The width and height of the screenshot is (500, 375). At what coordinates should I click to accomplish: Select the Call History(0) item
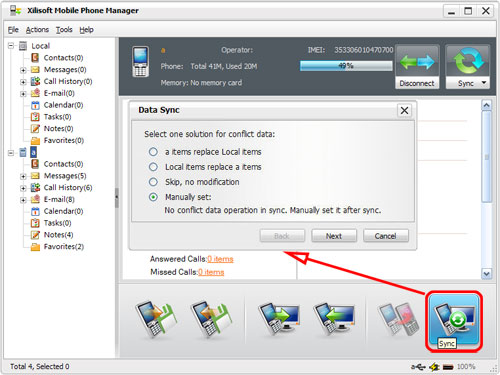point(68,81)
